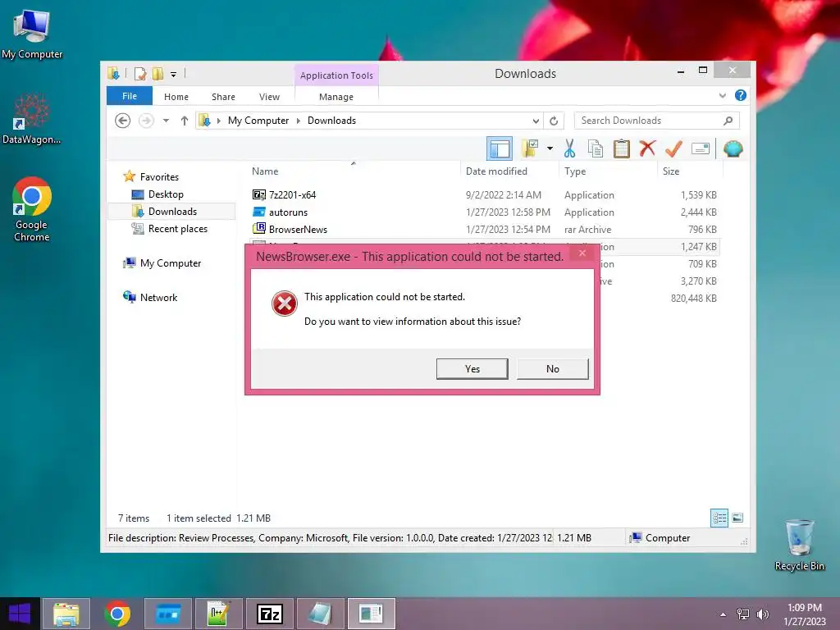The height and width of the screenshot is (630, 840).
Task: Switch to details view in status bar
Action: click(719, 518)
